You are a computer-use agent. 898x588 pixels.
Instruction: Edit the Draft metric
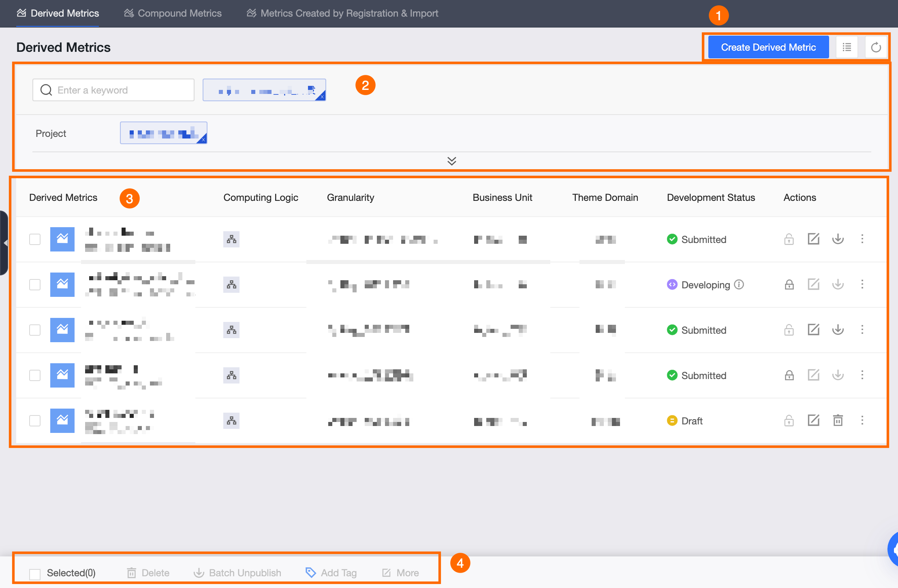813,420
